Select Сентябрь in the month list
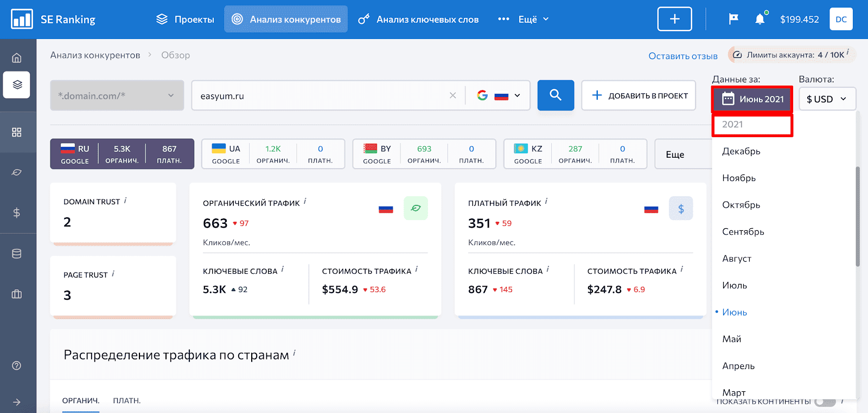The width and height of the screenshot is (868, 413). (x=743, y=231)
